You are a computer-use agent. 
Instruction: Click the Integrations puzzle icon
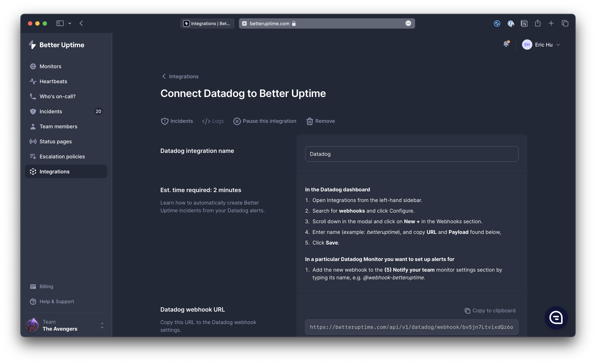tap(33, 172)
